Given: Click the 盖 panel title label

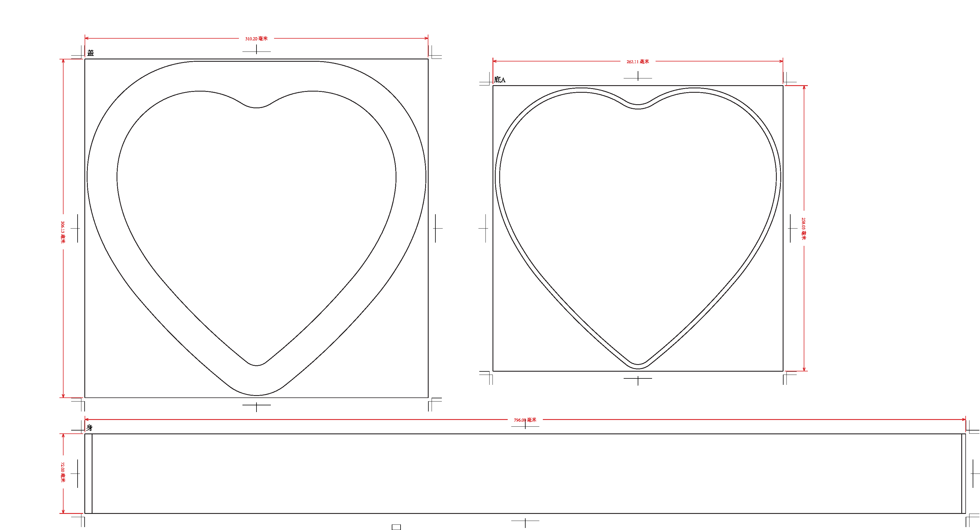Looking at the screenshot, I should pyautogui.click(x=90, y=53).
